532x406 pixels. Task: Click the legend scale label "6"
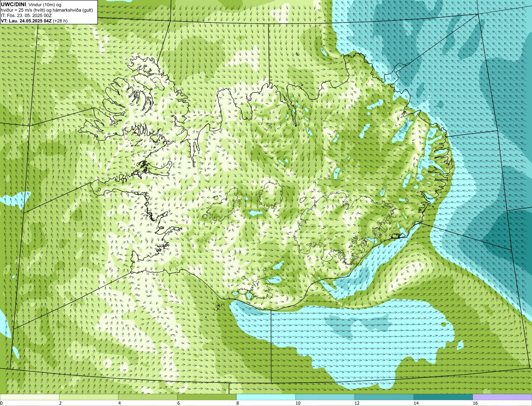point(179,403)
